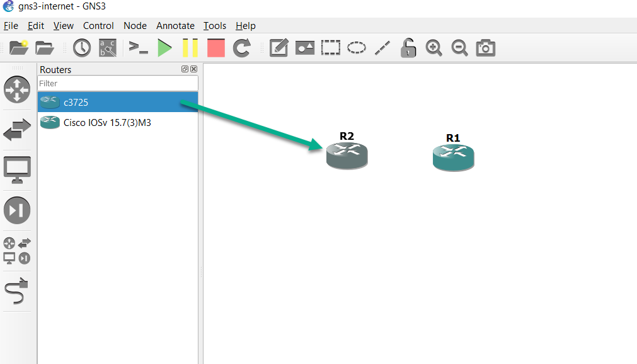Start all nodes with green play button
This screenshot has height=364, width=637.
point(164,48)
